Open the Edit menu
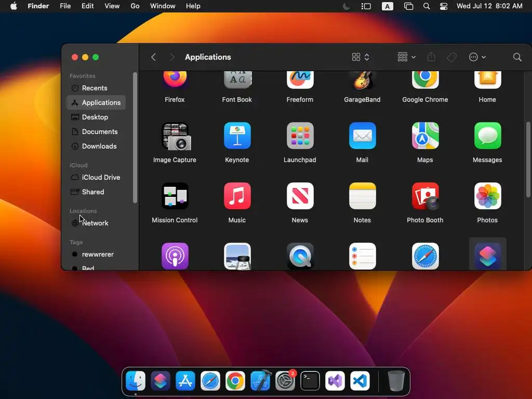Screen dimensions: 532x399 coord(87,6)
